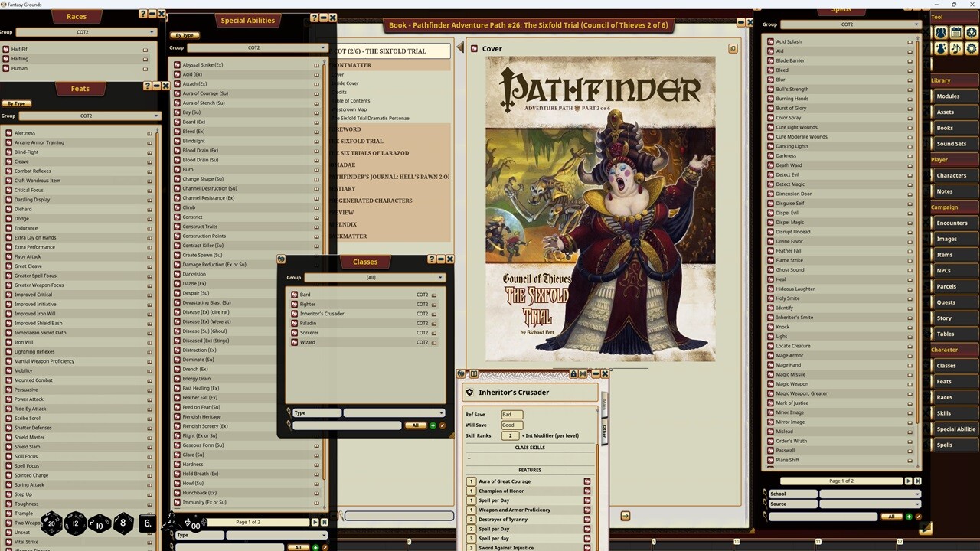Viewport: 980px width, 551px height.
Task: Toggle the lock on the Inheritor's Crusader window
Action: pos(574,374)
